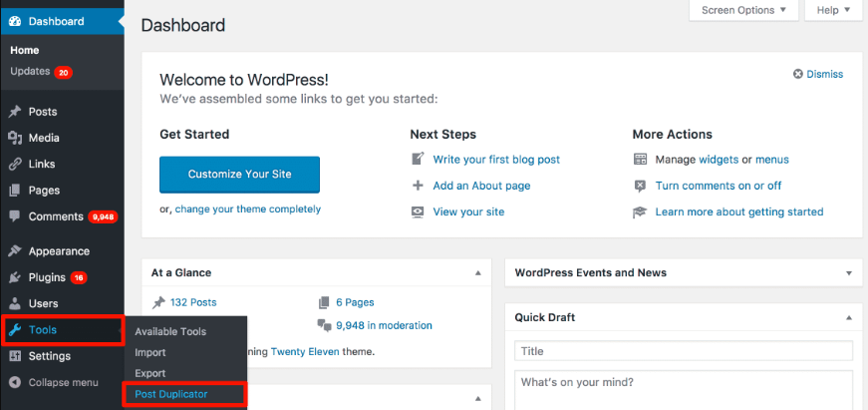Click the Users person icon

pyautogui.click(x=15, y=303)
